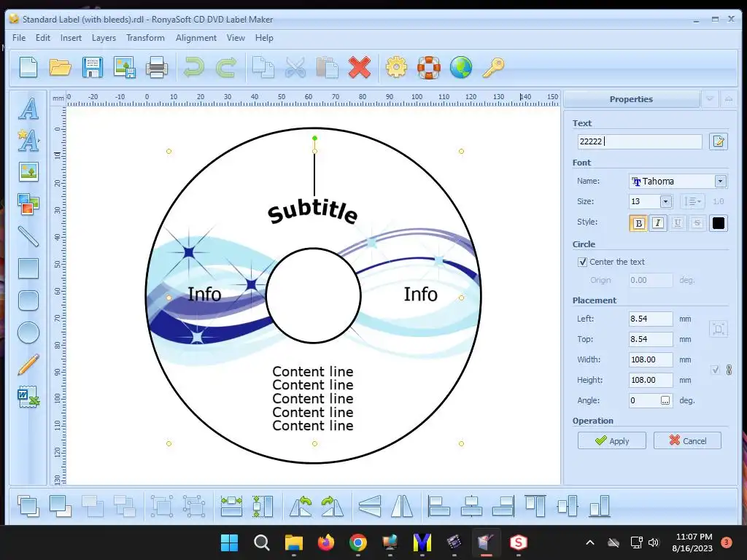
Task: Open text editor button beside Text field
Action: click(x=719, y=141)
